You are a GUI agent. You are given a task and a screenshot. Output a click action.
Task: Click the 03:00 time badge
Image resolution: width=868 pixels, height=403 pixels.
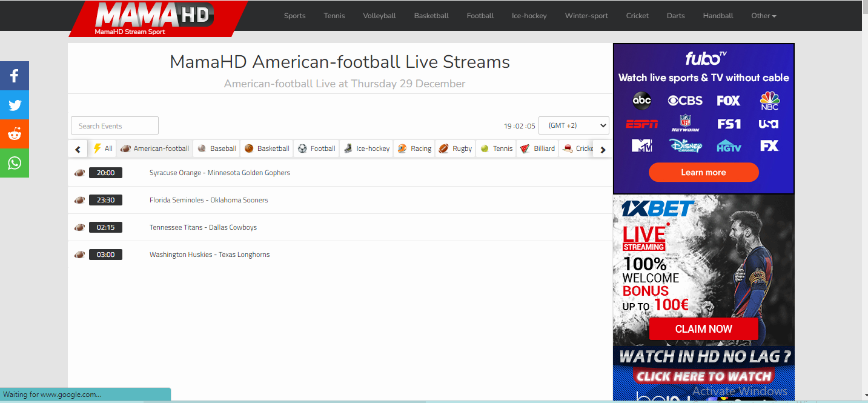click(105, 255)
